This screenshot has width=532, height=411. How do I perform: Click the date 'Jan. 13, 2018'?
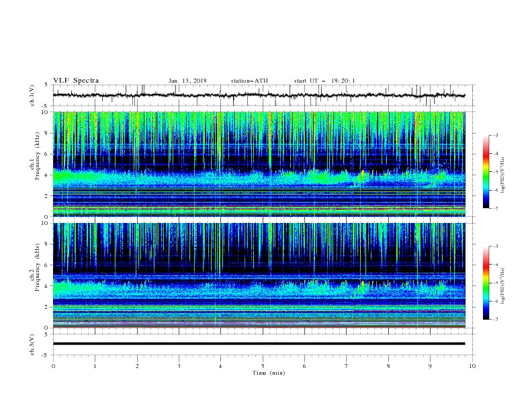click(187, 81)
